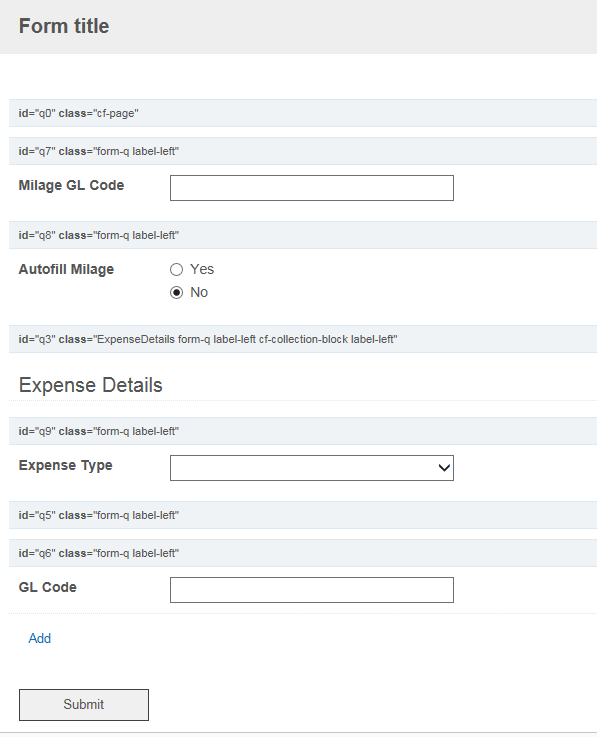Click the Submit button
597x737 pixels.
pos(84,705)
